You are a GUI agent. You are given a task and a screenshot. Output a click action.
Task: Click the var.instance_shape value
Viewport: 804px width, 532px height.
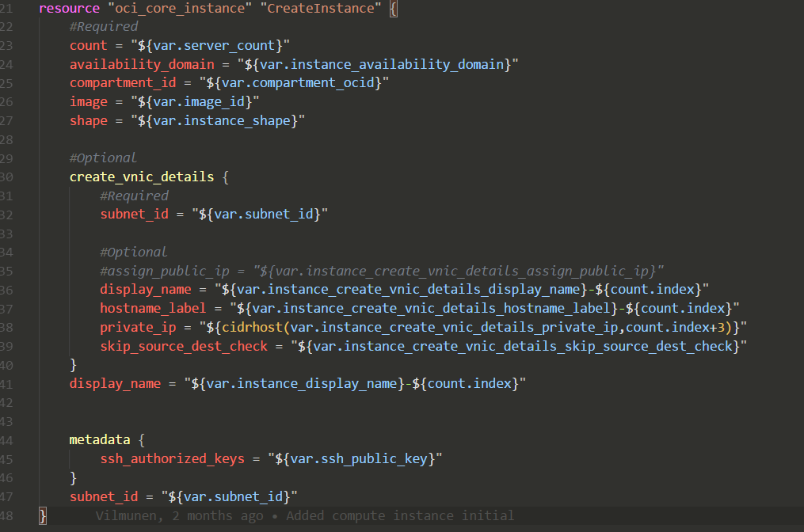point(222,120)
